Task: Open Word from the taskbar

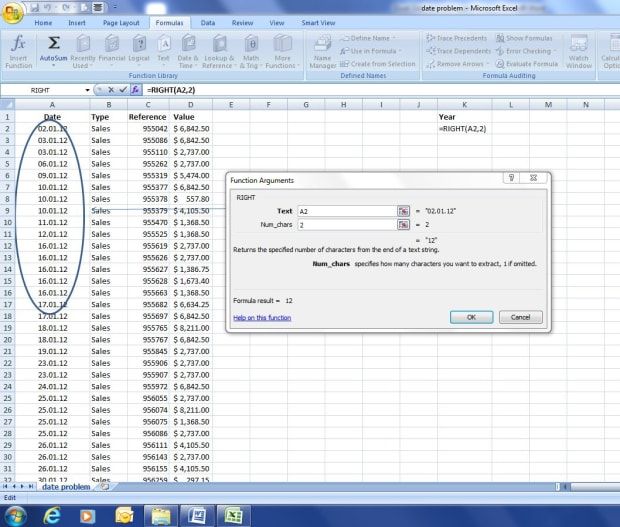Action: pyautogui.click(x=197, y=516)
